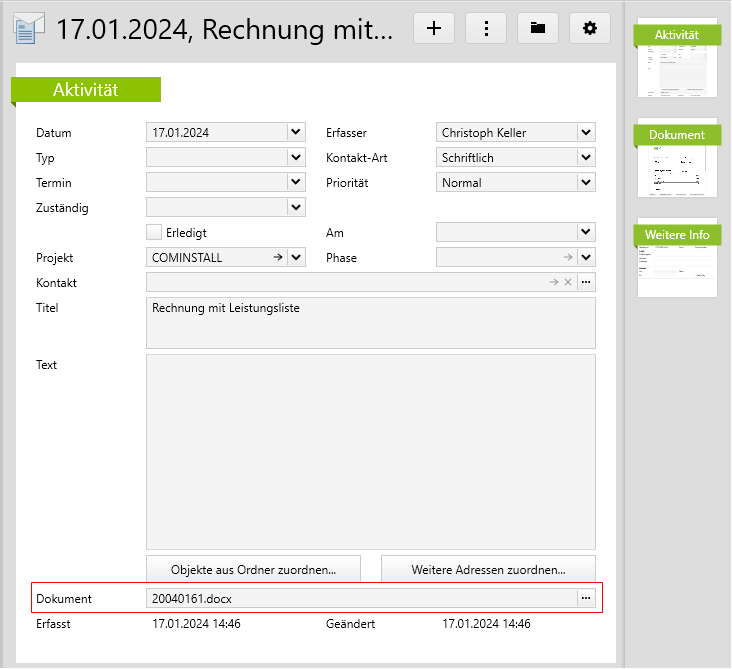Browse document via Dokument ellipsis button
This screenshot has width=732, height=669.
[x=586, y=598]
